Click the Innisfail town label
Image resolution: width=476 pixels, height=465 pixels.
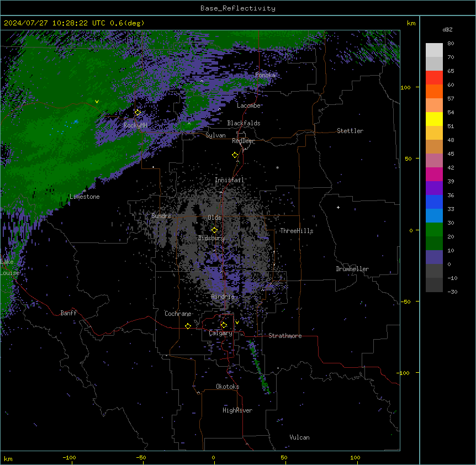click(230, 180)
